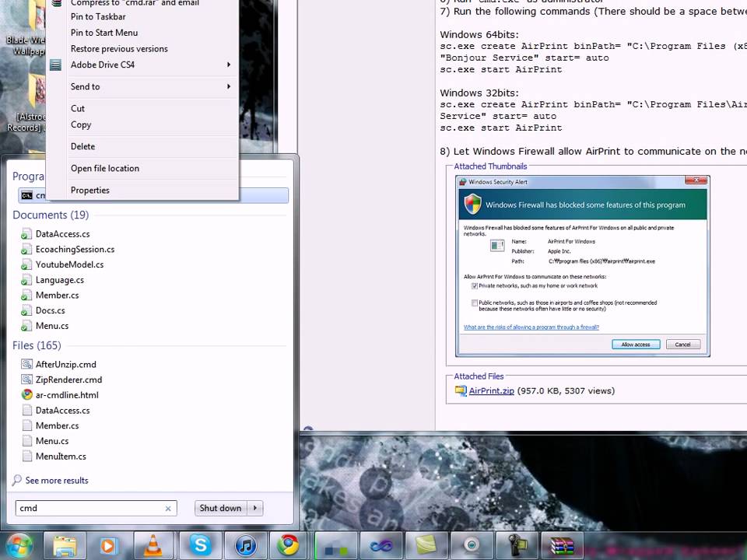Click the Adobe Drive CS4 menu icon

56,65
